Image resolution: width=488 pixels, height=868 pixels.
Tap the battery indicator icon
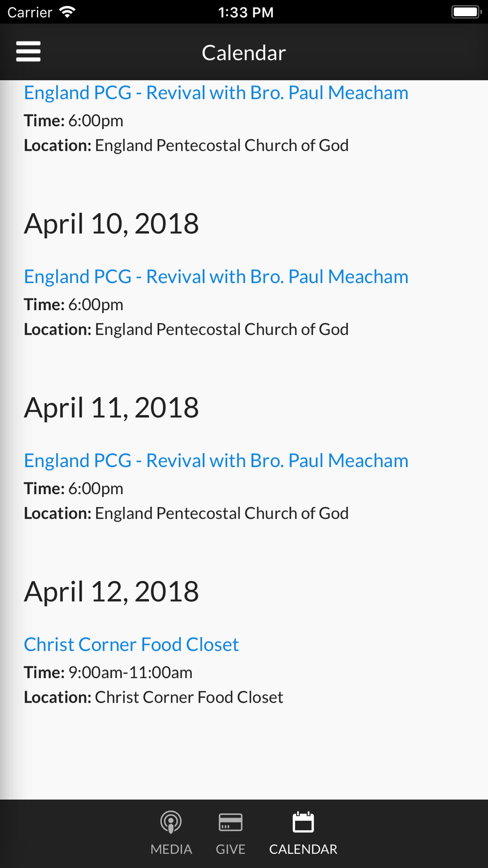[466, 12]
